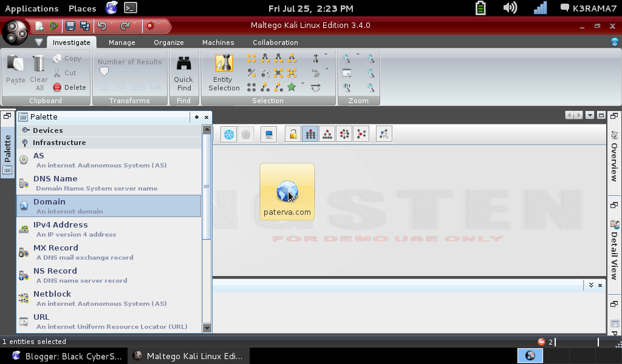Click the zoom 1:1 magnifier icon
Screen dimensions: 622x364
tap(347, 87)
